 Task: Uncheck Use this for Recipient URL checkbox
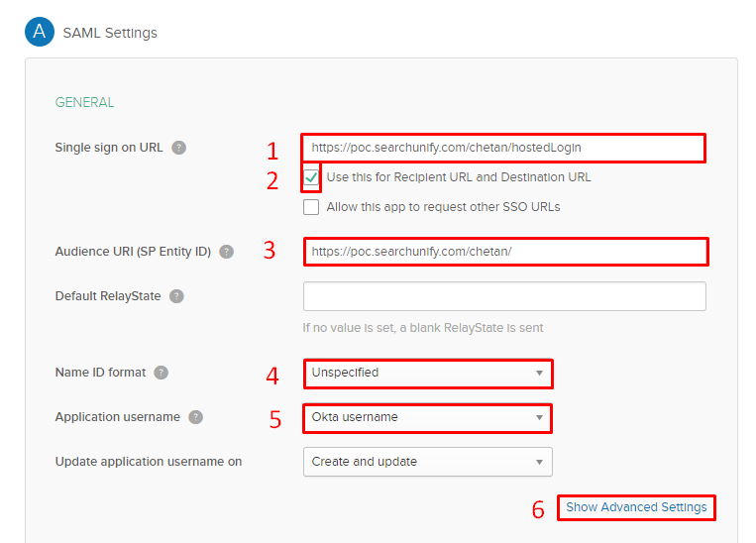(x=312, y=178)
